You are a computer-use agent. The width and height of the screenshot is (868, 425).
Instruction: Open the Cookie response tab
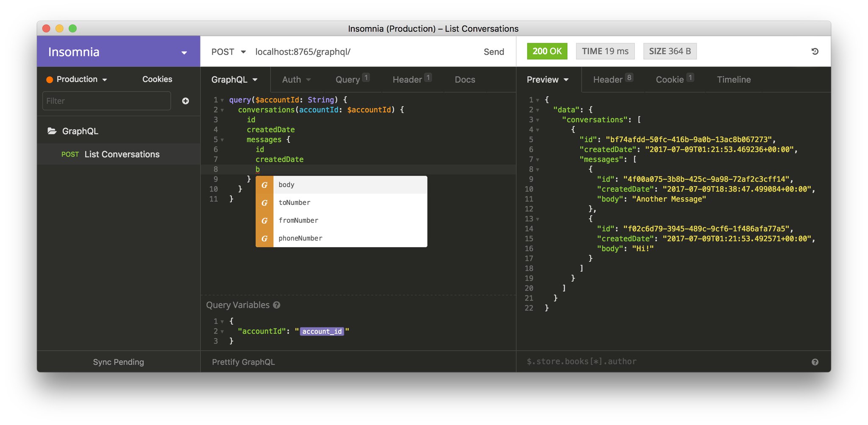pyautogui.click(x=675, y=79)
